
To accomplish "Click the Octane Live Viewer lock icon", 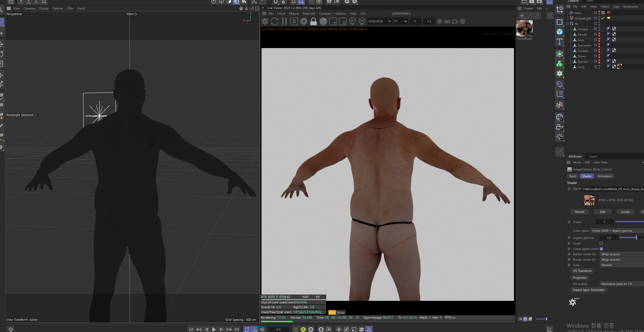I will pyautogui.click(x=313, y=22).
